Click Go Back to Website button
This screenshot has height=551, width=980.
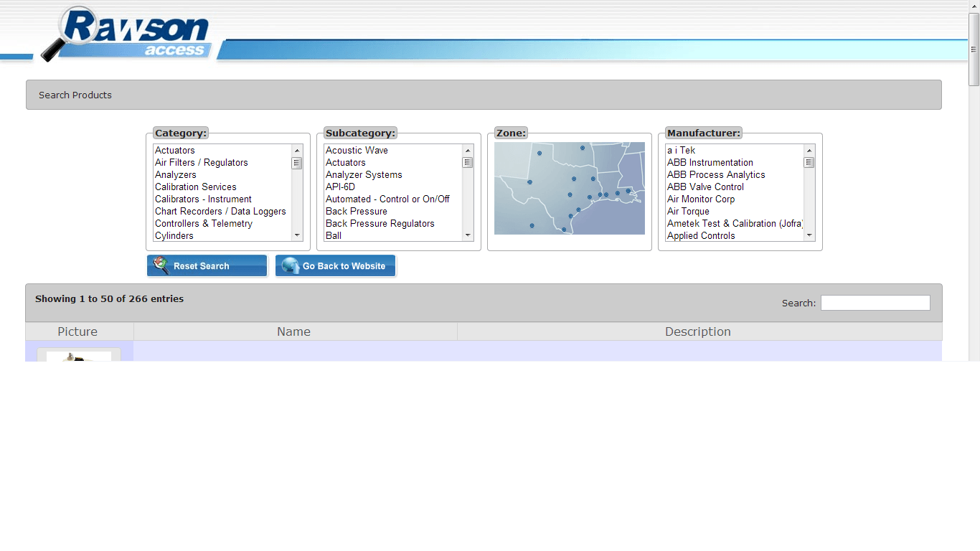pyautogui.click(x=335, y=266)
